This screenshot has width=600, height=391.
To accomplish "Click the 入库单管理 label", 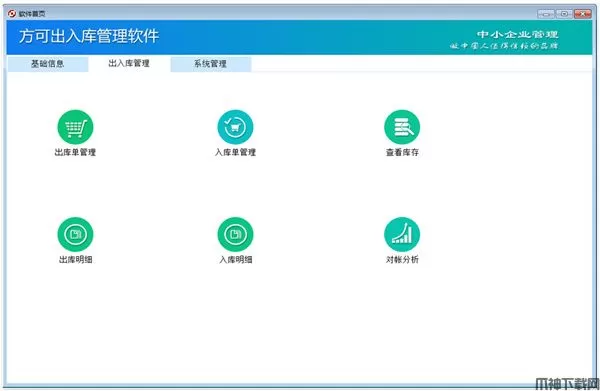I will point(235,152).
